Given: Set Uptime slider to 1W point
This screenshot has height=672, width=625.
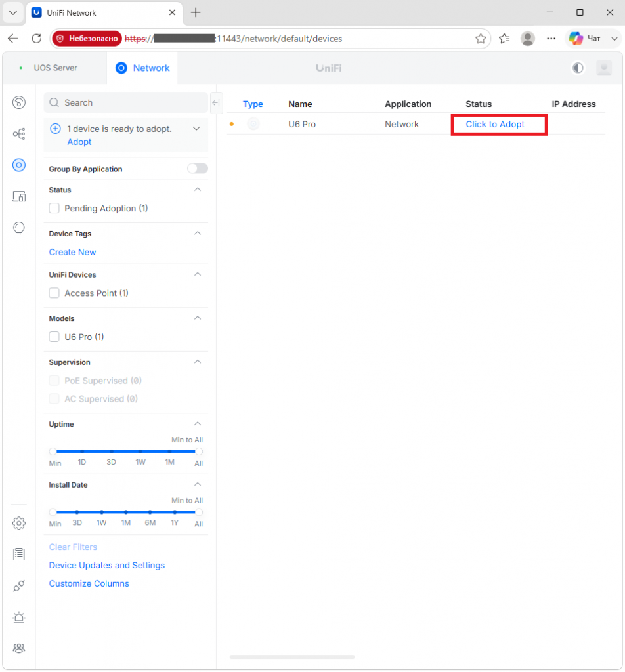Looking at the screenshot, I should click(x=140, y=451).
